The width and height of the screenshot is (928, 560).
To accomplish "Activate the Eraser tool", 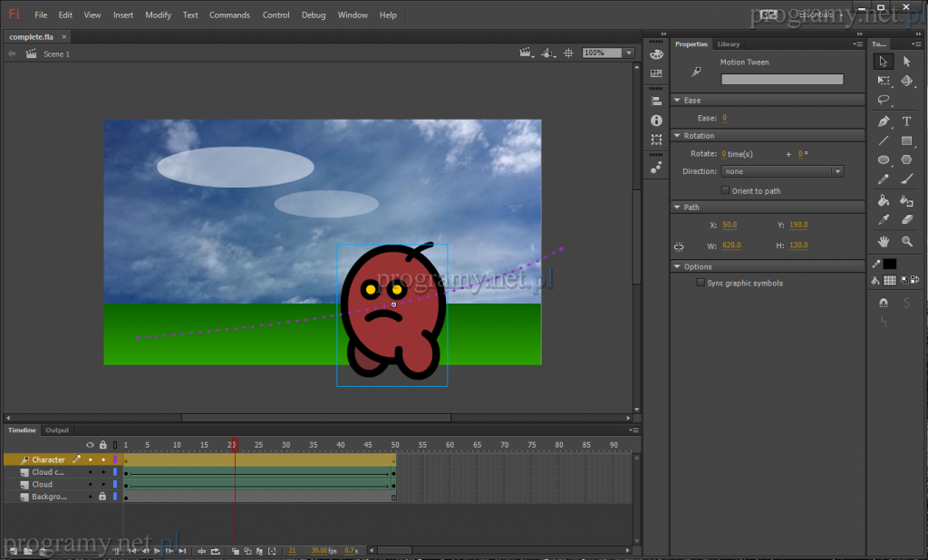I will coord(906,220).
